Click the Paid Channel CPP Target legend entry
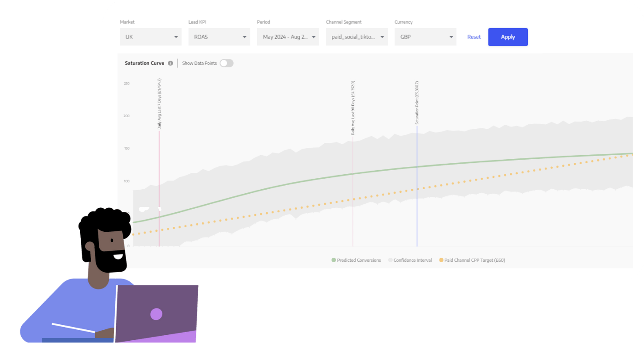 [472, 260]
